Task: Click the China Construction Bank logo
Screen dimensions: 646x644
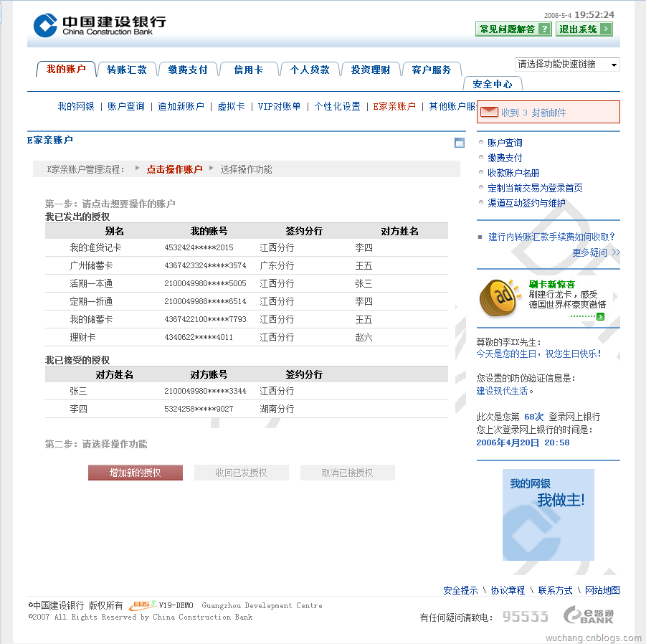Action: click(100, 25)
